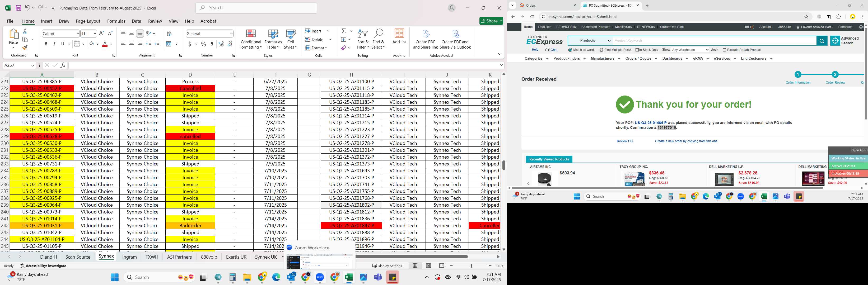Open the Font size dropdown

point(95,34)
